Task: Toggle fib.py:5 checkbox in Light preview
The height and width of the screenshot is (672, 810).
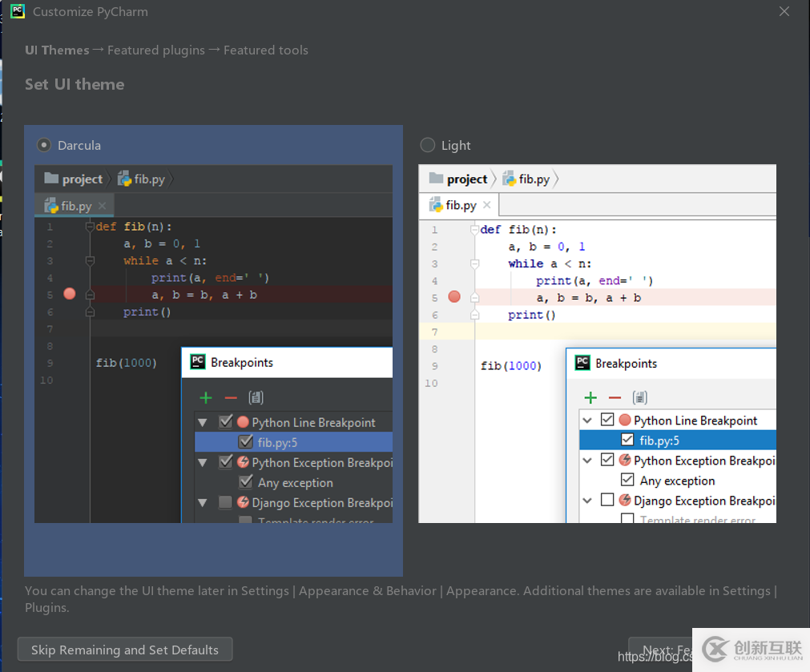Action: (627, 440)
